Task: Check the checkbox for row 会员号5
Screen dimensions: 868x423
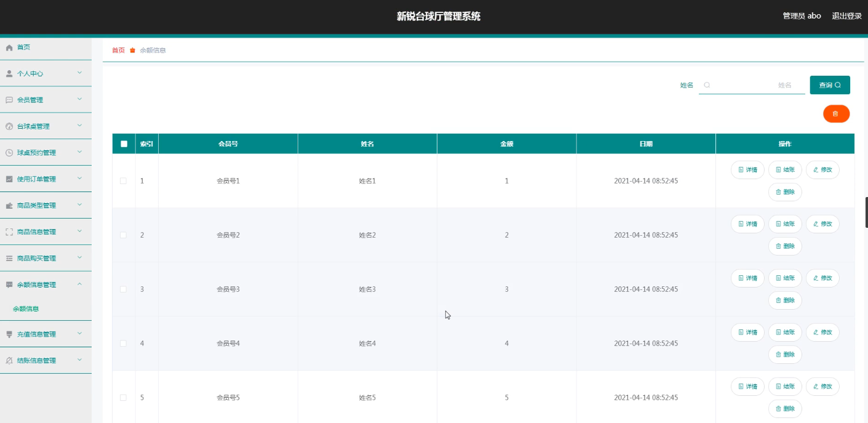Action: pyautogui.click(x=124, y=398)
